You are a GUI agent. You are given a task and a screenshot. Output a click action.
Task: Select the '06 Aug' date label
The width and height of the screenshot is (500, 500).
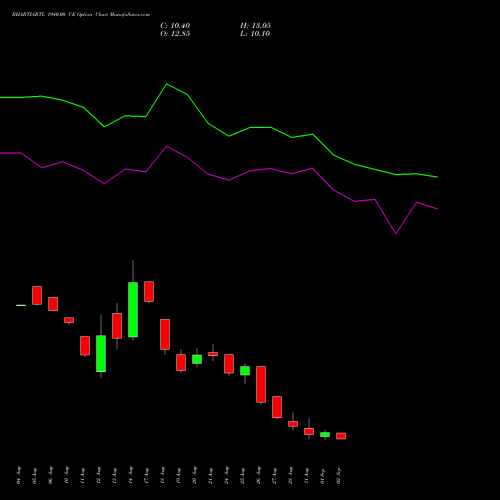pos(51,475)
